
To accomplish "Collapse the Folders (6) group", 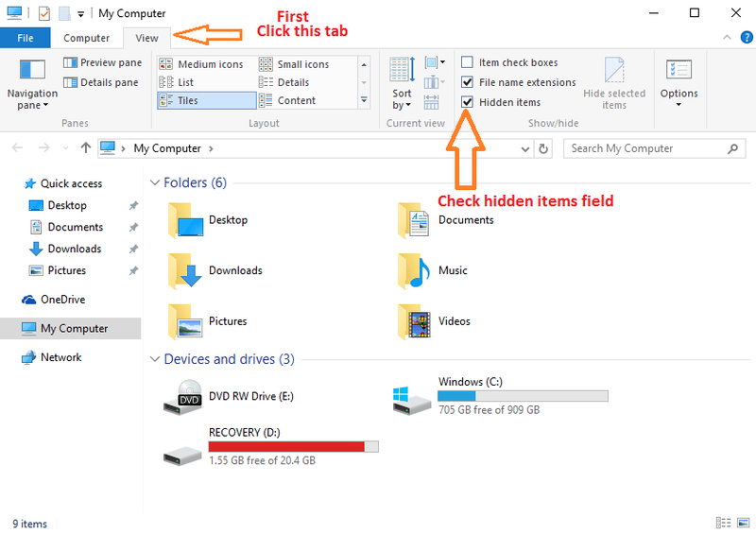I will 155,182.
